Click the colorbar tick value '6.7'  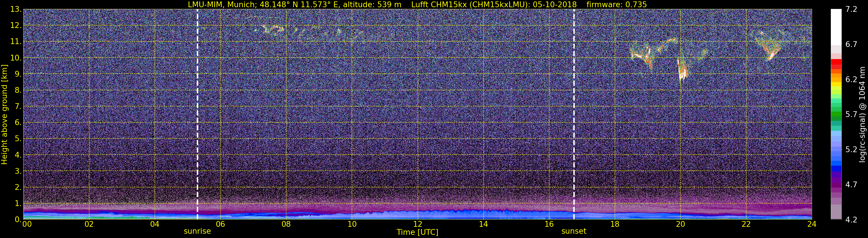click(851, 44)
